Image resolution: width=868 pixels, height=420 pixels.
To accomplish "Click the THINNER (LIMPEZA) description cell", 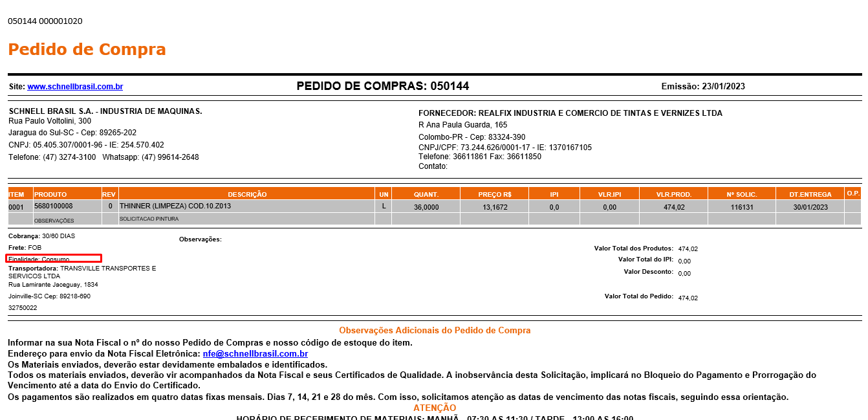I will pyautogui.click(x=175, y=206).
